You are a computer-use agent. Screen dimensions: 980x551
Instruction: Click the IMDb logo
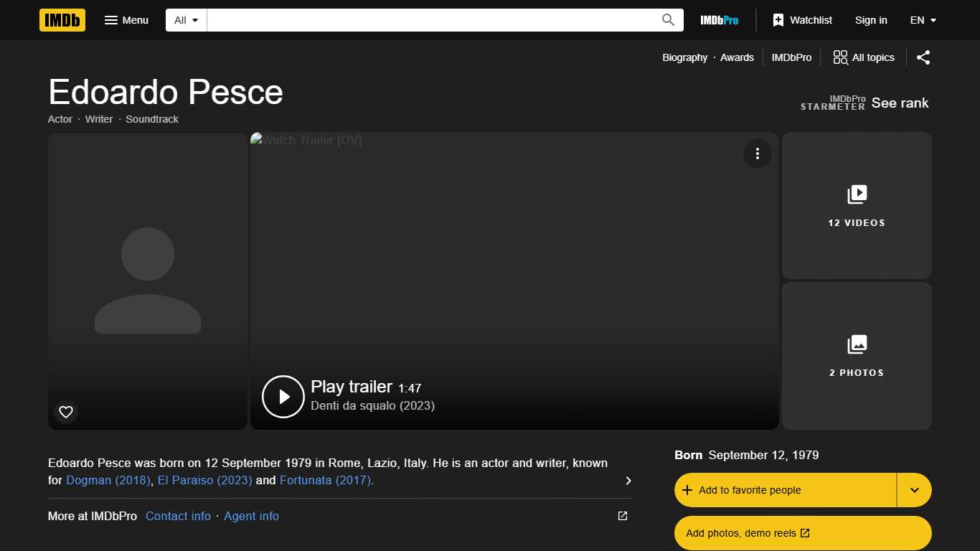[x=62, y=20]
